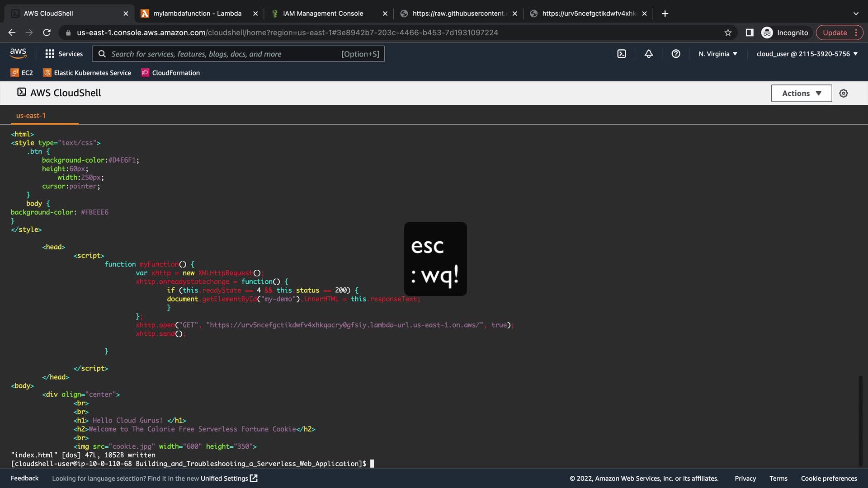Screen dimensions: 868x488
Task: Open Elastic Kubernetes Service shortcut
Action: 87,73
